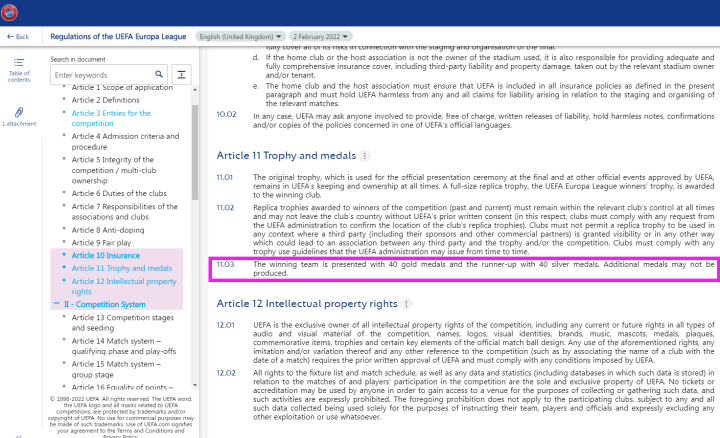Screen dimensions: 720x438
Task: Click the Search in document label
Action: pos(78,59)
